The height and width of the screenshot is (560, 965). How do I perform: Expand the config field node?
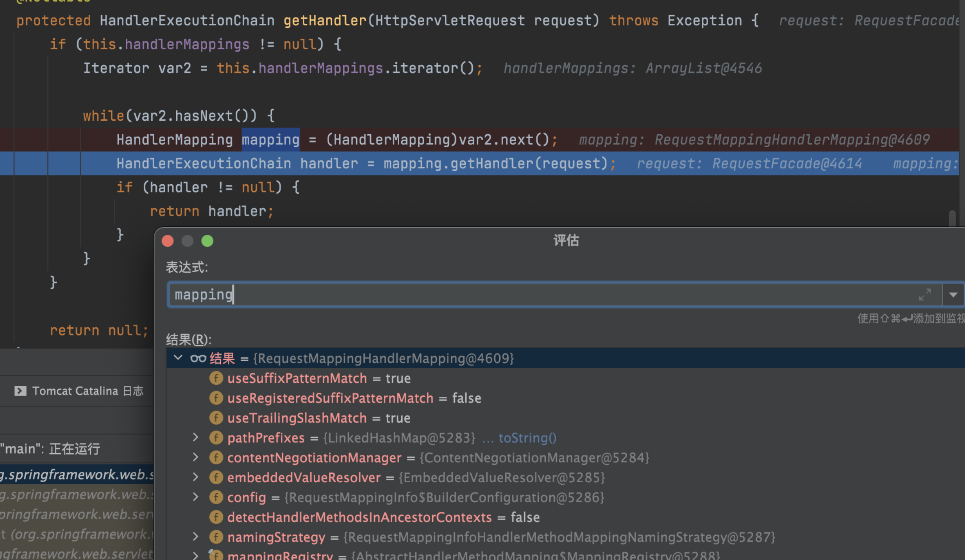pyautogui.click(x=196, y=497)
